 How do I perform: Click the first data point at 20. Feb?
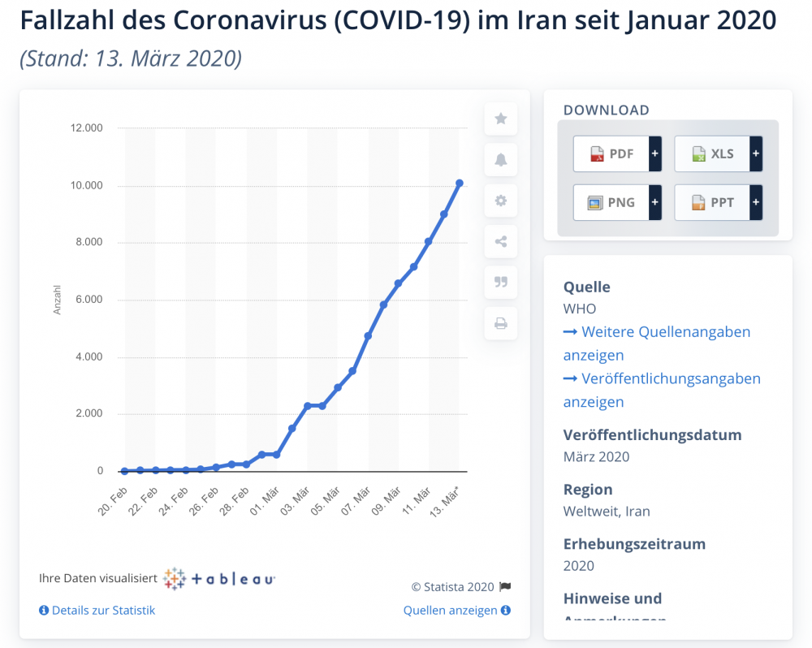(x=124, y=471)
